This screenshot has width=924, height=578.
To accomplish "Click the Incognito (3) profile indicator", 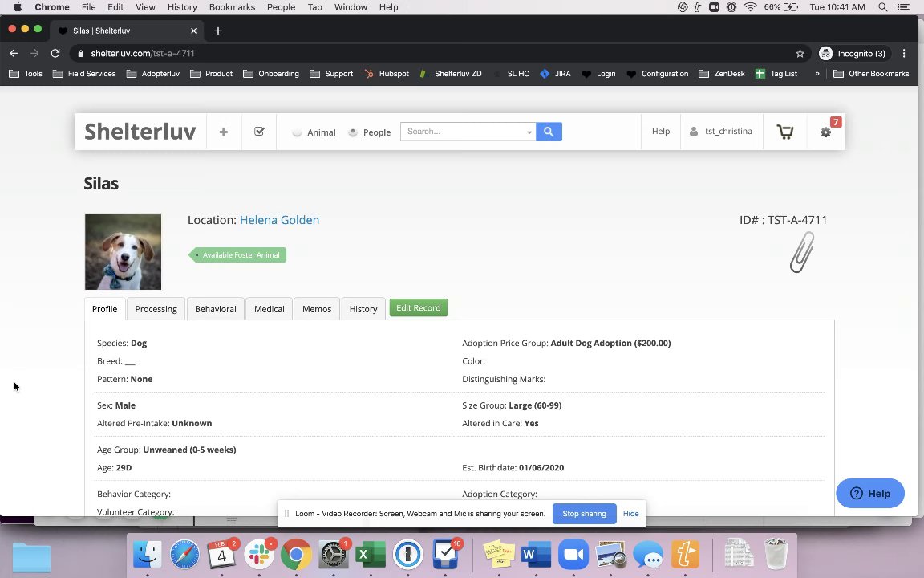I will coord(853,53).
